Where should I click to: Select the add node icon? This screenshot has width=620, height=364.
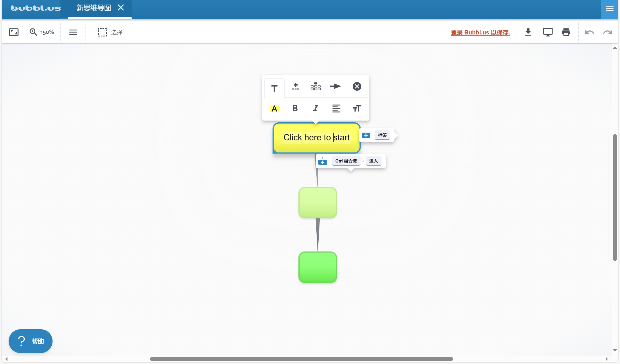pos(295,86)
